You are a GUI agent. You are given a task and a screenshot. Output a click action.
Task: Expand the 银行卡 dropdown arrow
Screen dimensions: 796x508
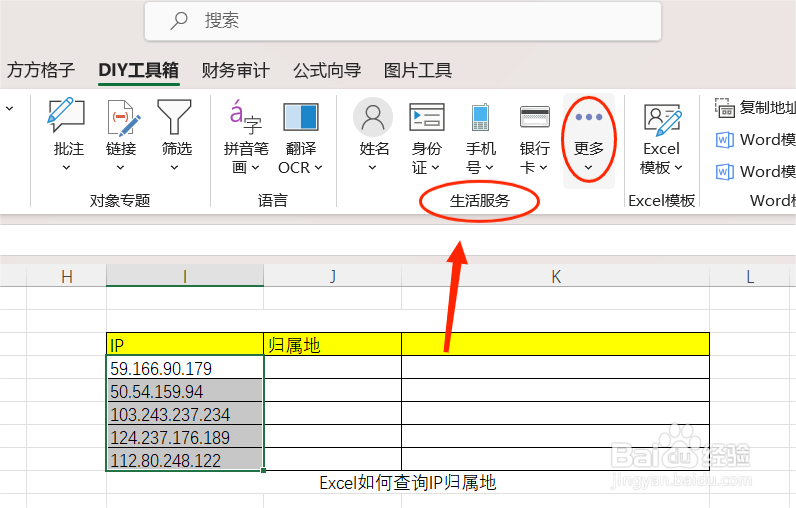tap(543, 167)
